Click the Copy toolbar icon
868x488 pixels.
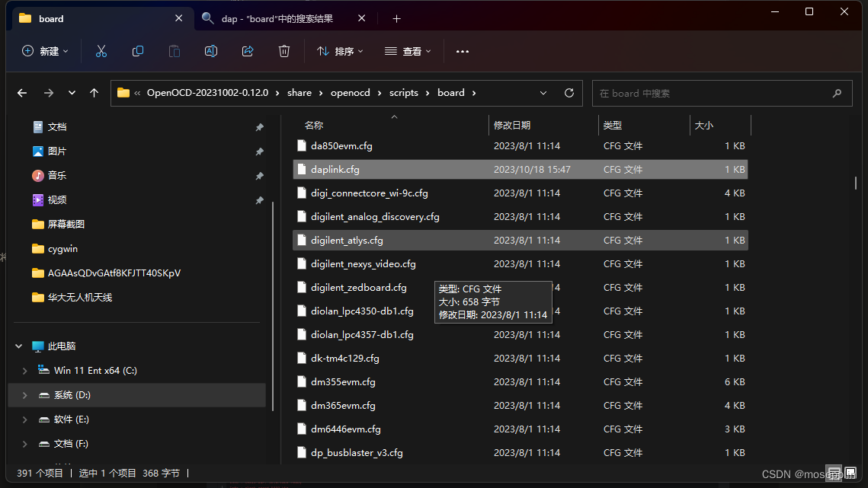[x=138, y=51]
